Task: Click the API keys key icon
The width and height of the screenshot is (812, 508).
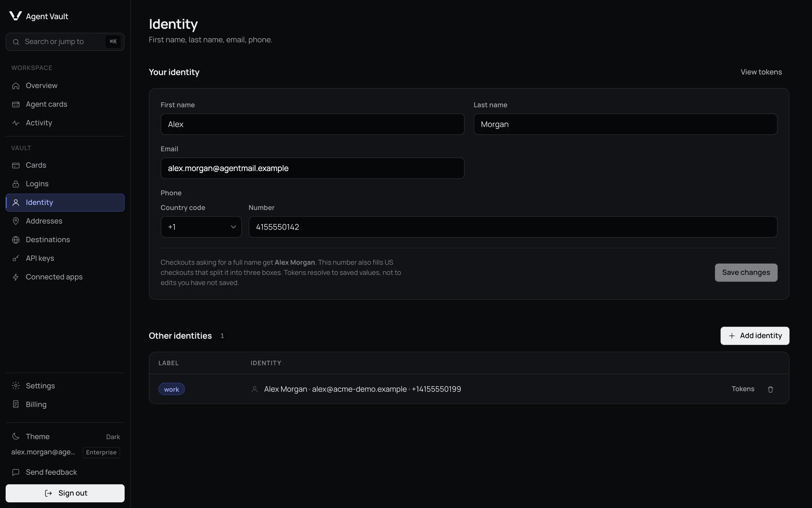Action: pos(16,258)
